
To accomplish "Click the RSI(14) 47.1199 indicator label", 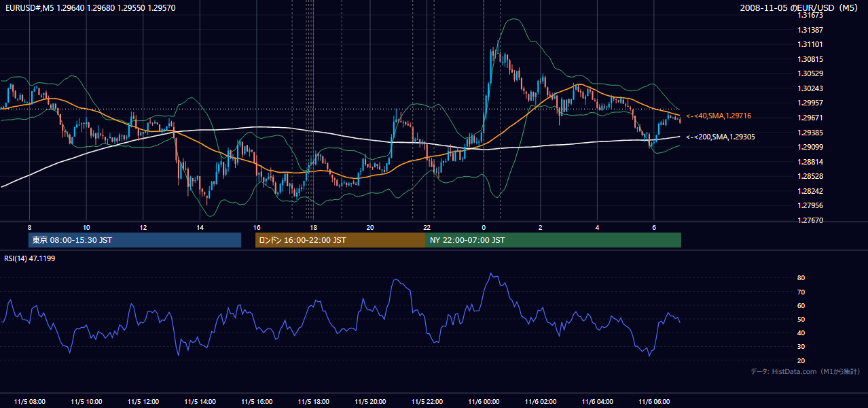I will [x=30, y=258].
